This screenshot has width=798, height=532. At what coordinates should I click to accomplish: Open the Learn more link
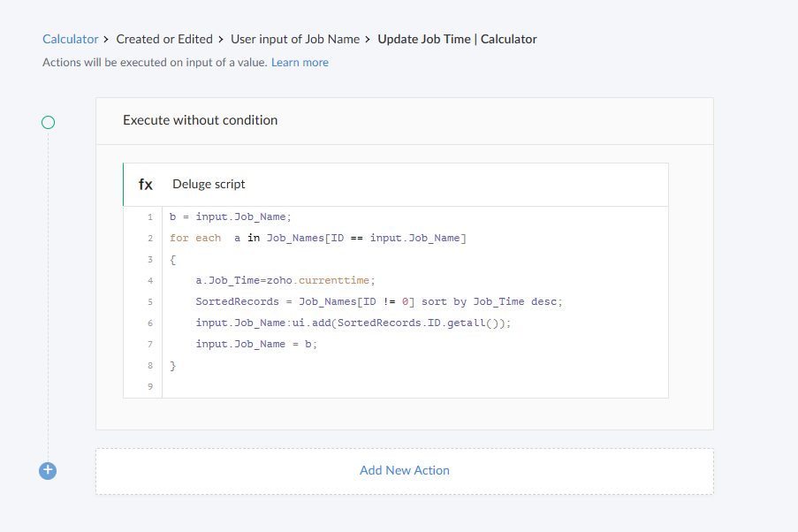pyautogui.click(x=300, y=63)
